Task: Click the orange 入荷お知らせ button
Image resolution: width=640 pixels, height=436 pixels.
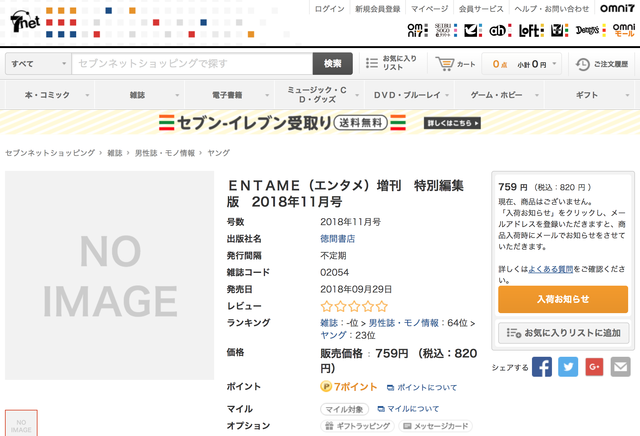Action: coord(563,299)
